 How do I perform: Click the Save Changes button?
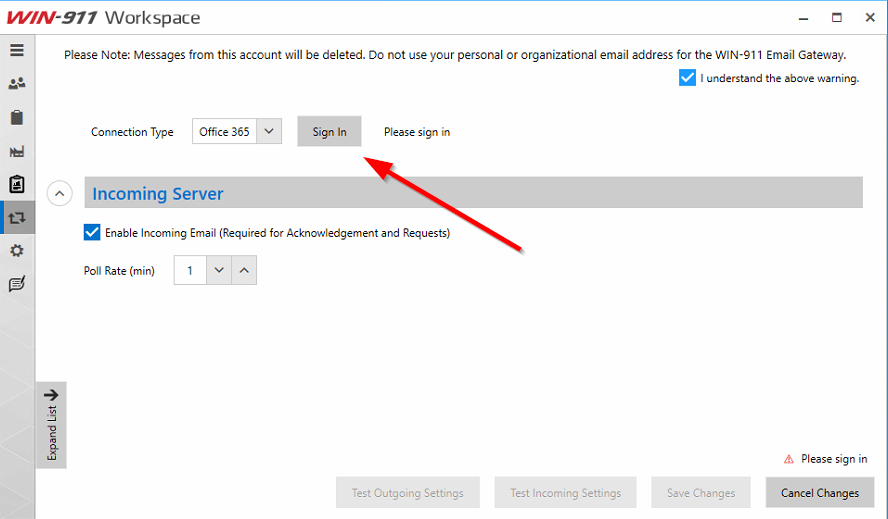coord(701,492)
